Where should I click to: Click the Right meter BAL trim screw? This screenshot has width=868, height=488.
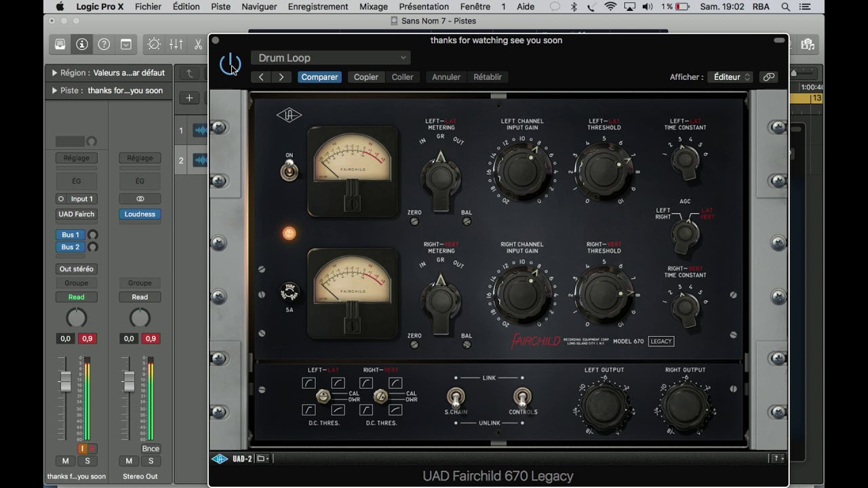(467, 344)
